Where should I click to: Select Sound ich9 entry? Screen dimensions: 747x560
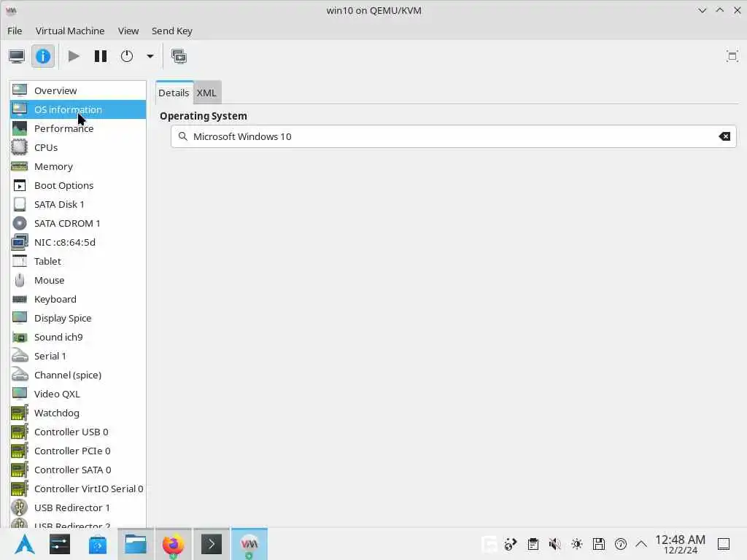(x=78, y=337)
